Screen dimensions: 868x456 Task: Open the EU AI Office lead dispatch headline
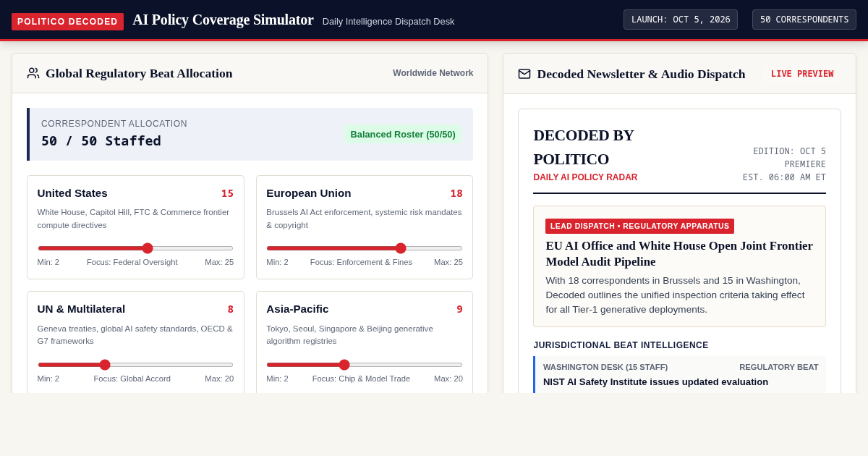pyautogui.click(x=679, y=253)
